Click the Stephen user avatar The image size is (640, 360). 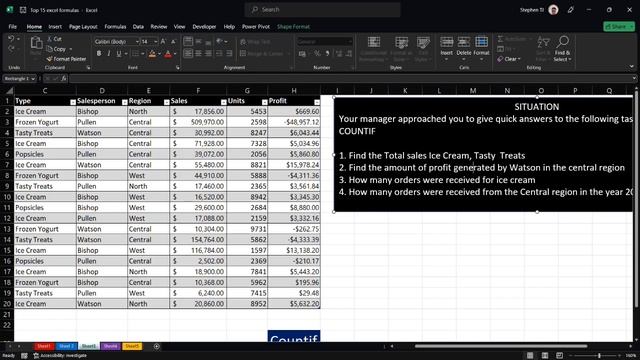pyautogui.click(x=553, y=10)
